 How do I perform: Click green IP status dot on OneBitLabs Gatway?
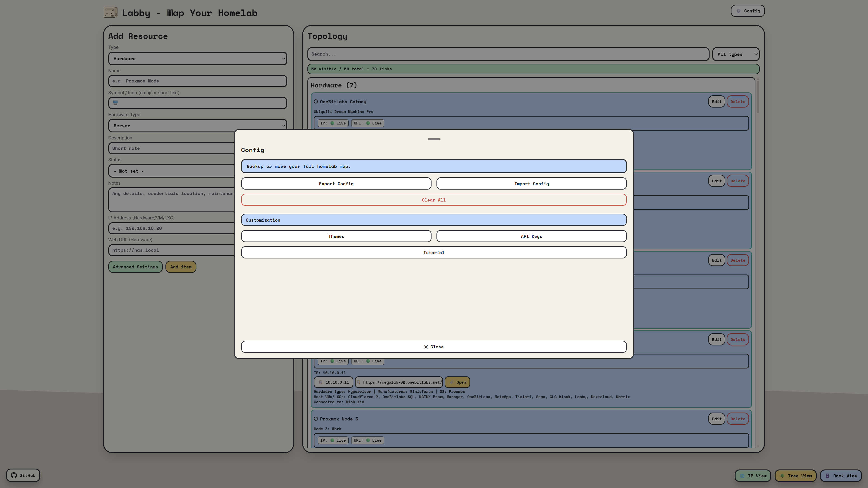(332, 123)
